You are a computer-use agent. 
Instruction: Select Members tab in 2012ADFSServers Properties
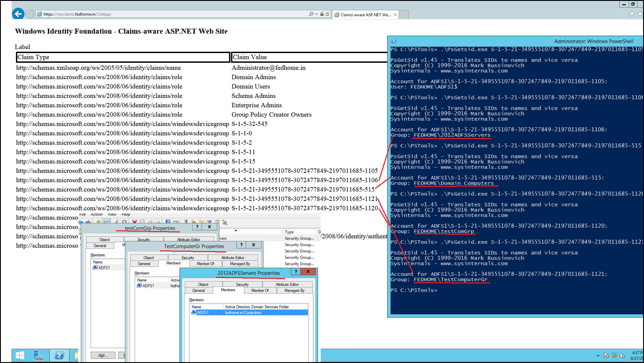coord(228,290)
